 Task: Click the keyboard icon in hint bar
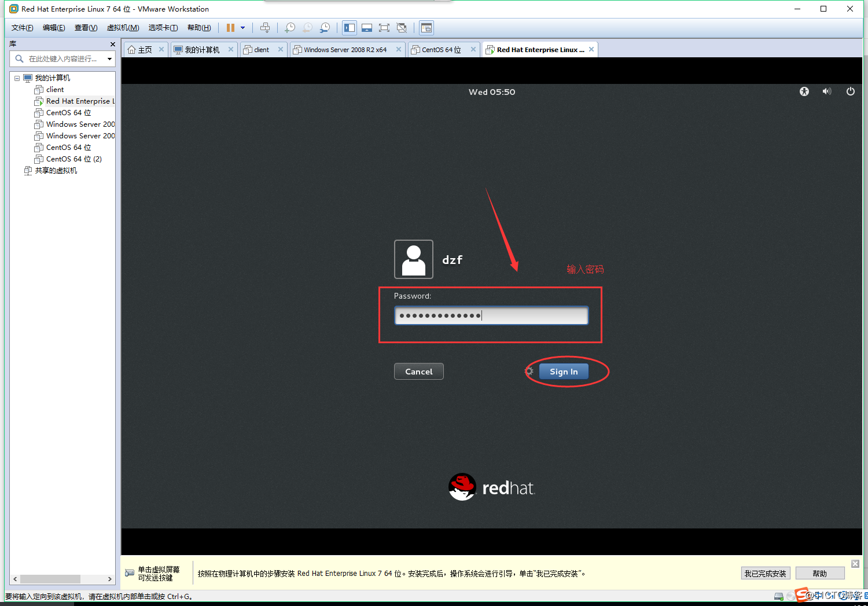(x=130, y=573)
